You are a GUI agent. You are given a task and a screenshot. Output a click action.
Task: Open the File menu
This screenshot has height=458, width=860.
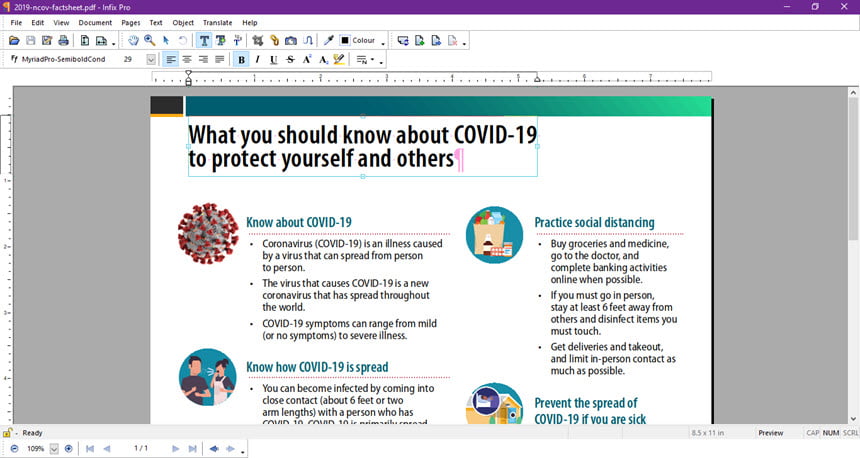click(x=16, y=22)
